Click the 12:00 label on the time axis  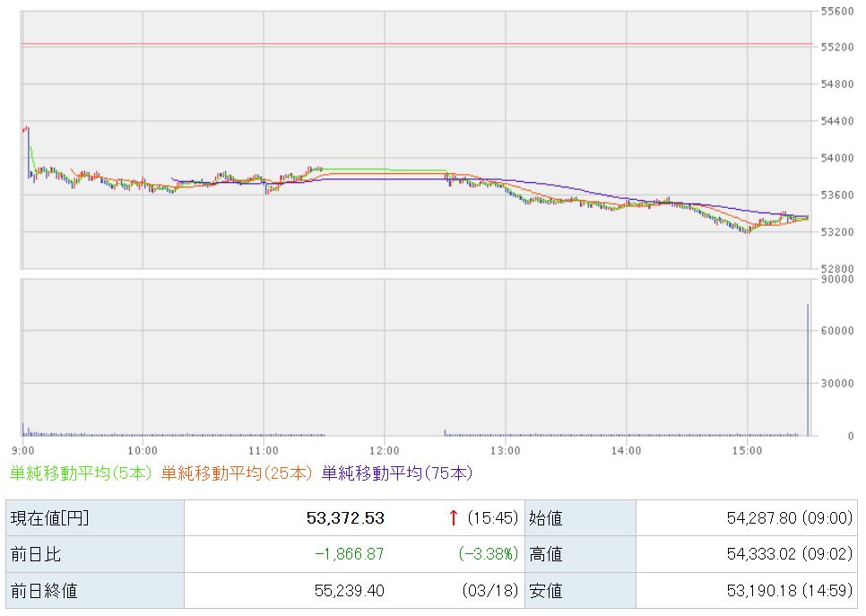click(384, 450)
